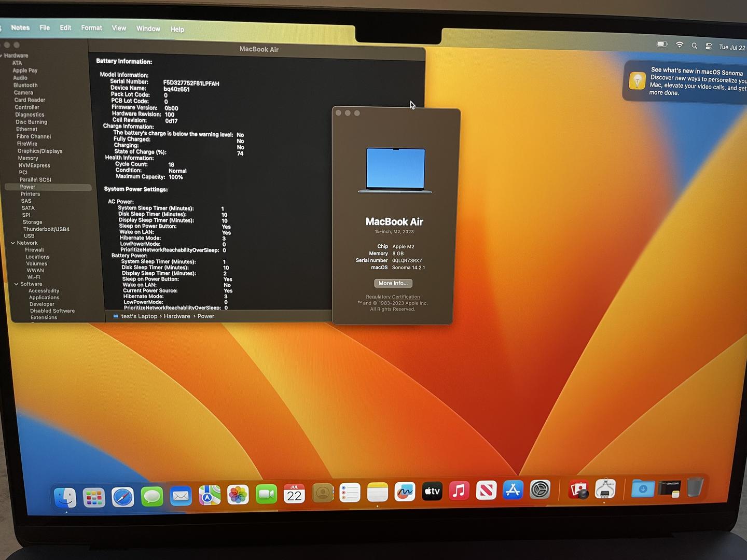
Task: Open the Downloads folder in Dock
Action: tap(643, 488)
